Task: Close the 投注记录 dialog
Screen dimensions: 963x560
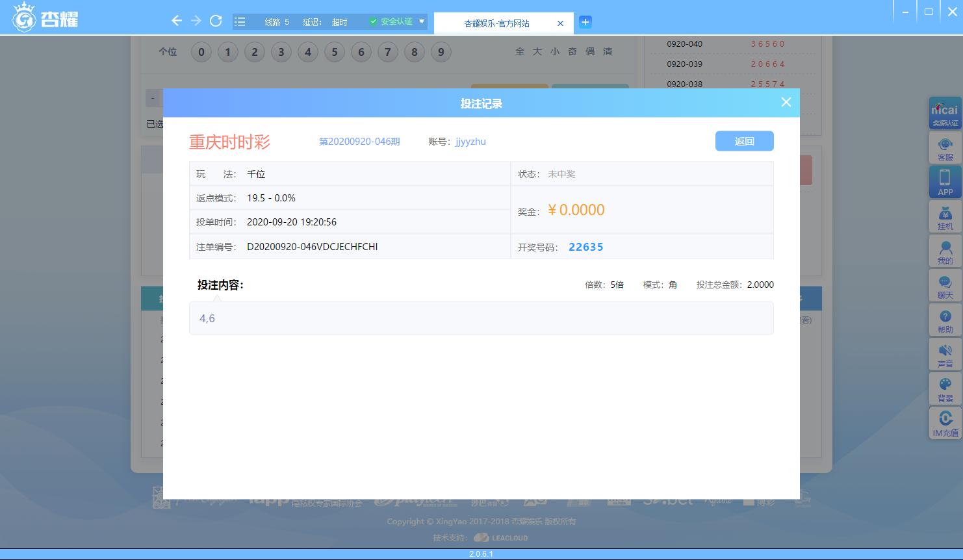Action: [x=786, y=102]
